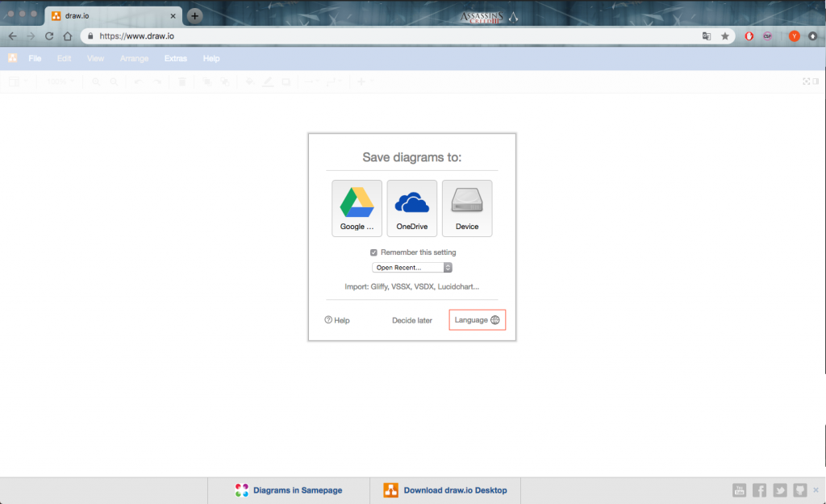Open the Facebook footer icon
The height and width of the screenshot is (504, 826).
[760, 490]
